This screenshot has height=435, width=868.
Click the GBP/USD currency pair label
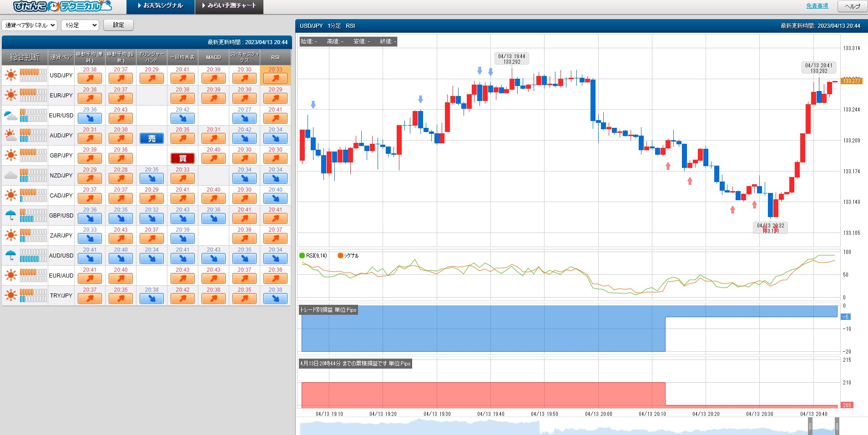click(x=61, y=215)
